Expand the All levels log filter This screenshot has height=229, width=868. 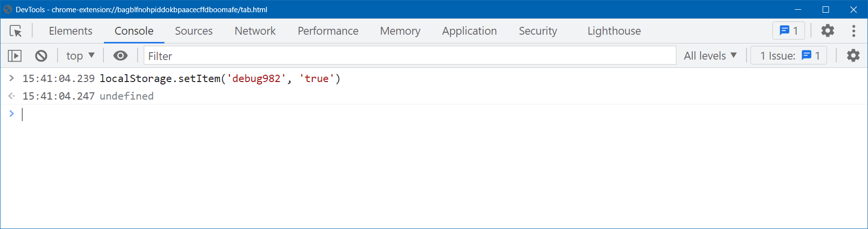tap(710, 56)
